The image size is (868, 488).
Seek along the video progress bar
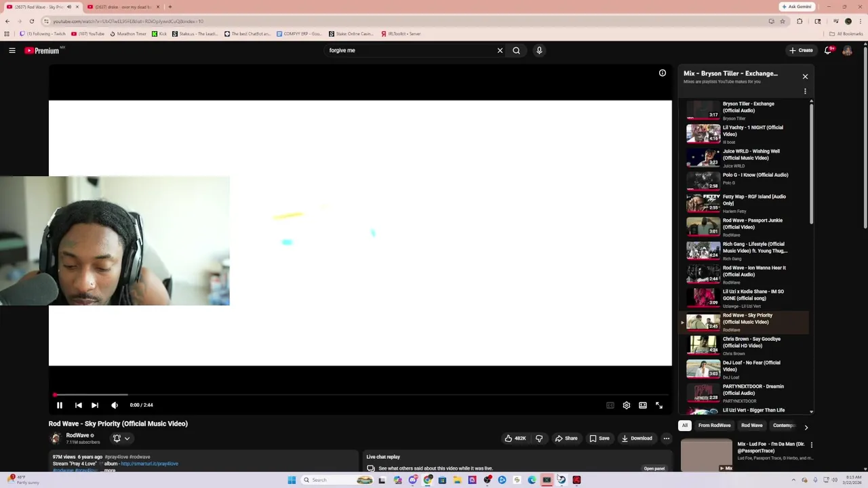(x=360, y=394)
